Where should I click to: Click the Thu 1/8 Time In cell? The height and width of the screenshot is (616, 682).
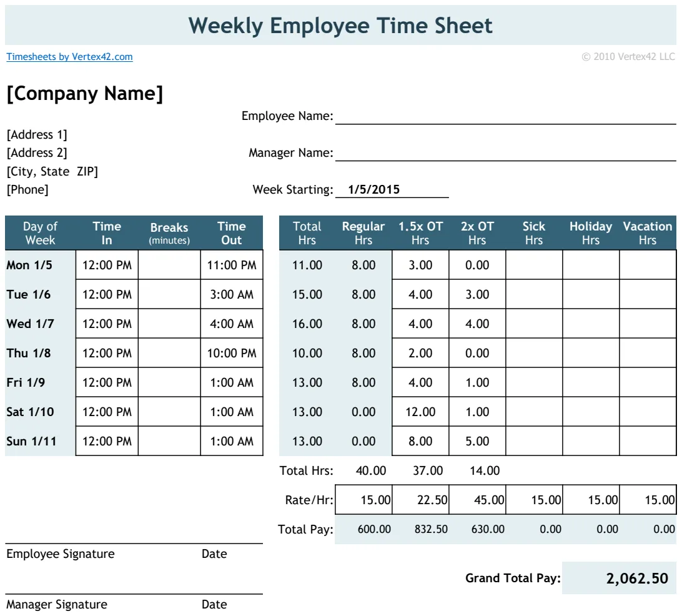(107, 353)
